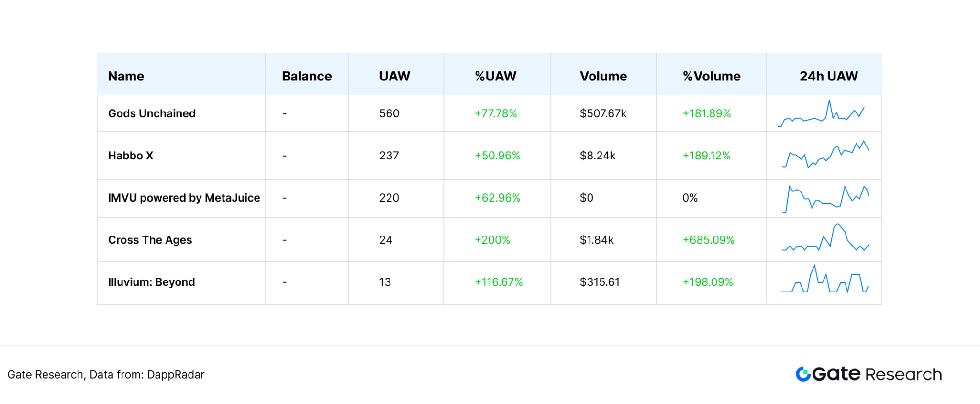Sort by UAW column header
This screenshot has width=980, height=404.
coord(394,76)
